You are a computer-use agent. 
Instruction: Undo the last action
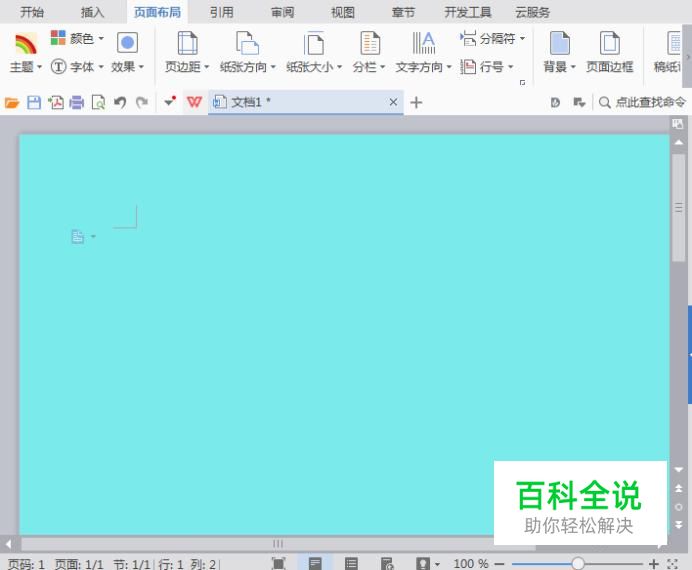pos(120,103)
